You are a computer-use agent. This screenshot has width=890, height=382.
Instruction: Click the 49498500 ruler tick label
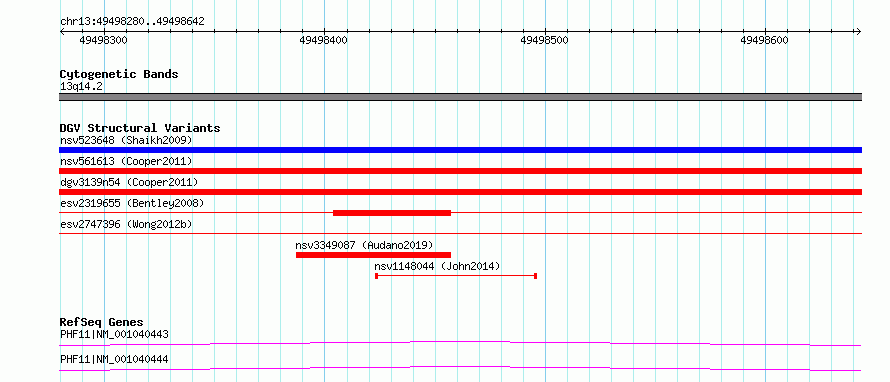click(544, 40)
